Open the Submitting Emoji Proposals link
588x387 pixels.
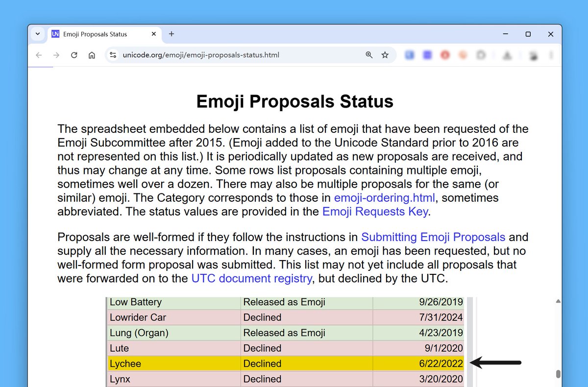coord(433,237)
